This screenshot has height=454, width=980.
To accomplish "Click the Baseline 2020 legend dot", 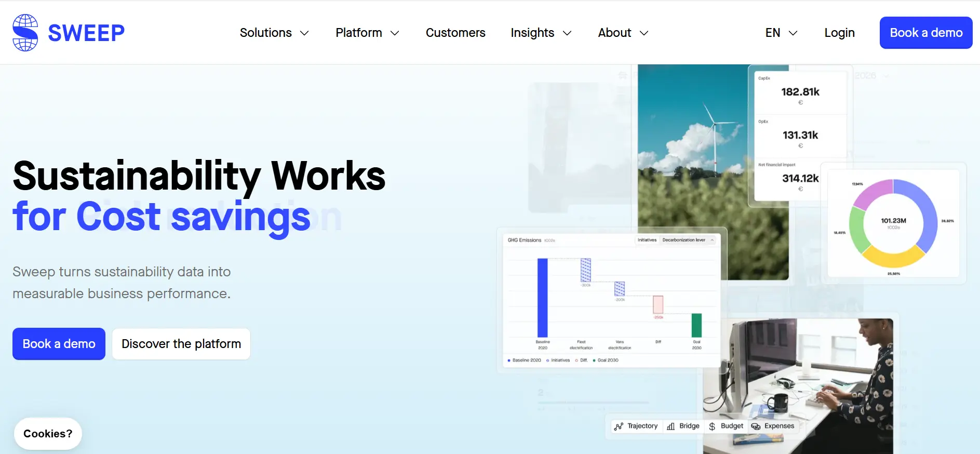I will pyautogui.click(x=509, y=360).
